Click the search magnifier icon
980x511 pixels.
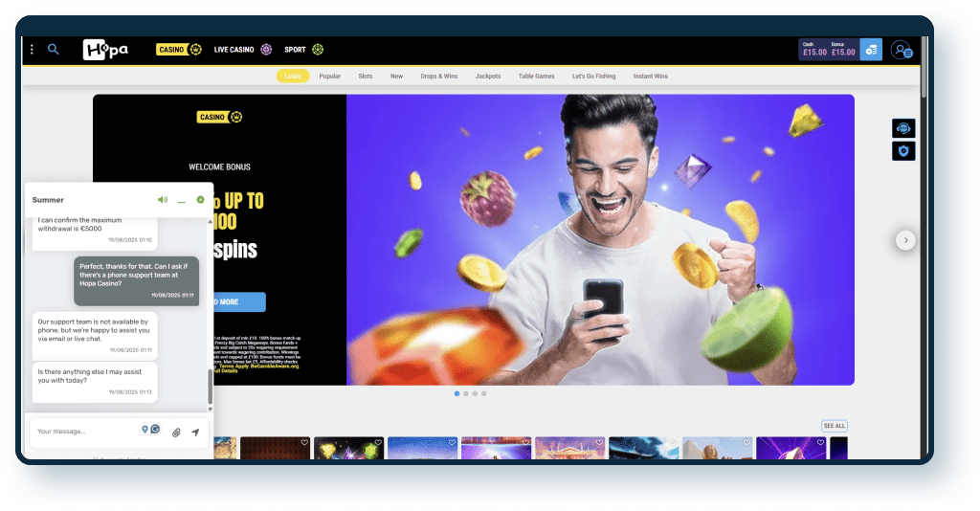click(x=54, y=50)
